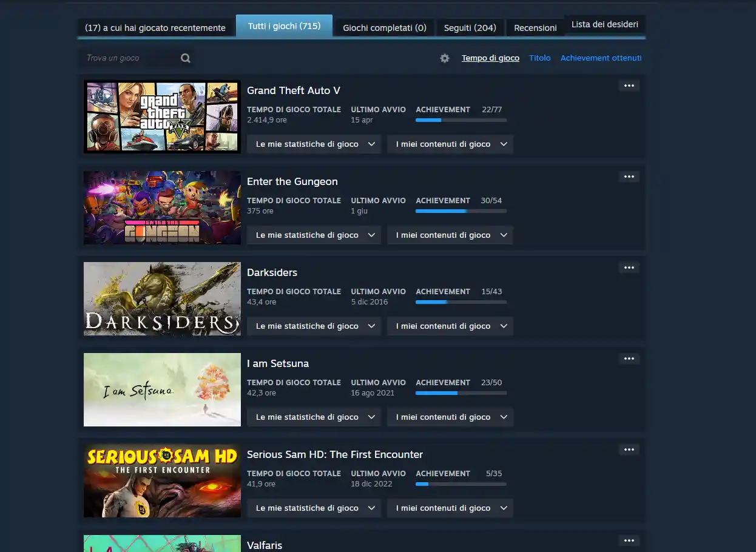Screen dimensions: 756x552
Task: Open the three-dots menu for Darksiders
Action: tap(629, 268)
